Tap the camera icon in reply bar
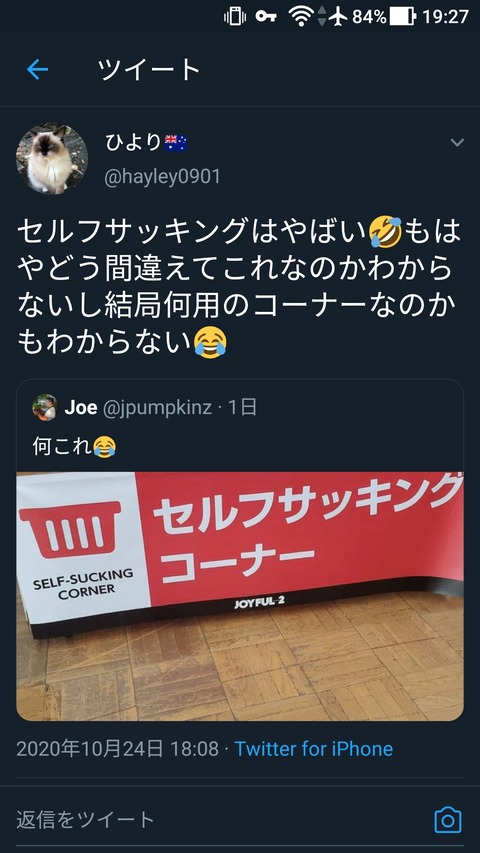 coord(447,820)
